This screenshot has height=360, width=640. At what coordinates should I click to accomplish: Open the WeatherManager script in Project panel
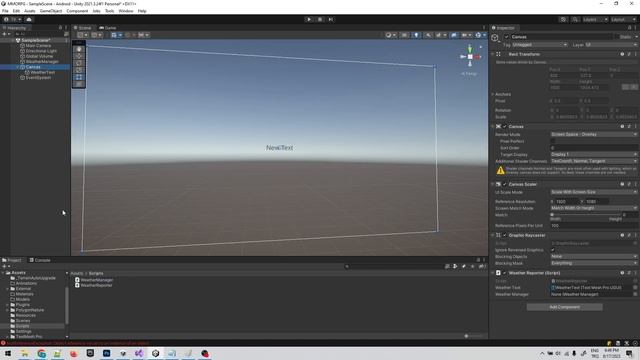click(94, 280)
